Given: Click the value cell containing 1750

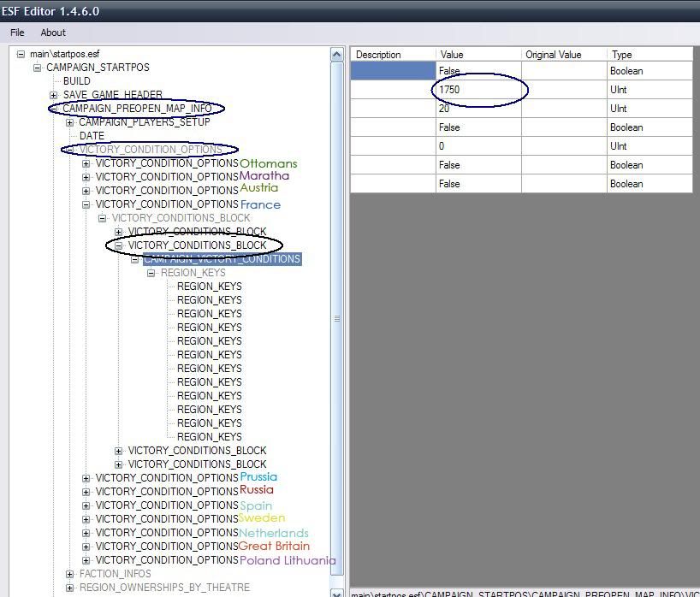Looking at the screenshot, I should pyautogui.click(x=478, y=90).
